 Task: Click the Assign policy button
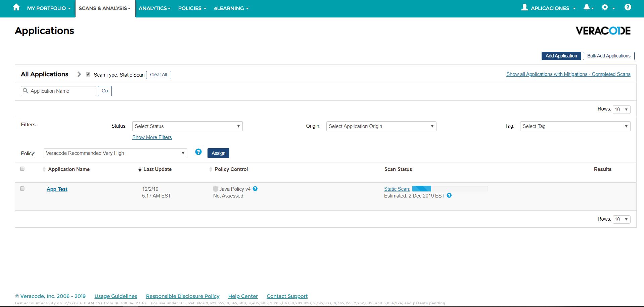218,153
